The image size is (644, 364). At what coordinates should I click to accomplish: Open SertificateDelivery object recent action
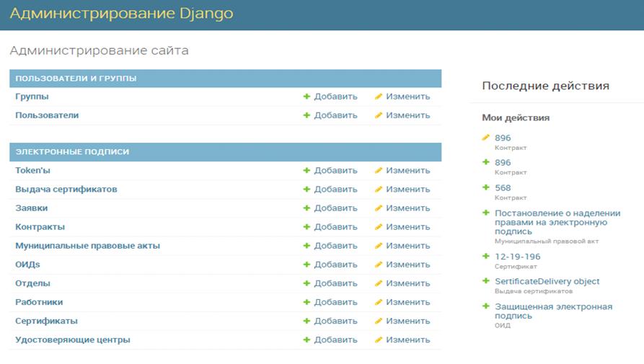[x=547, y=281]
